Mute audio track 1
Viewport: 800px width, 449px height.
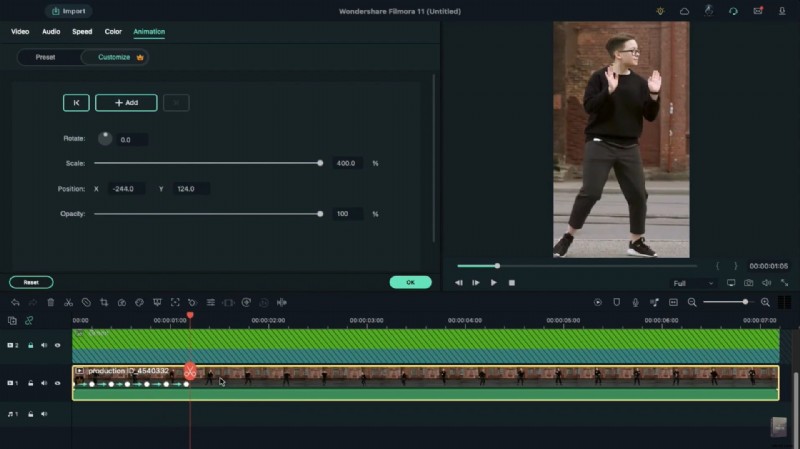[44, 414]
